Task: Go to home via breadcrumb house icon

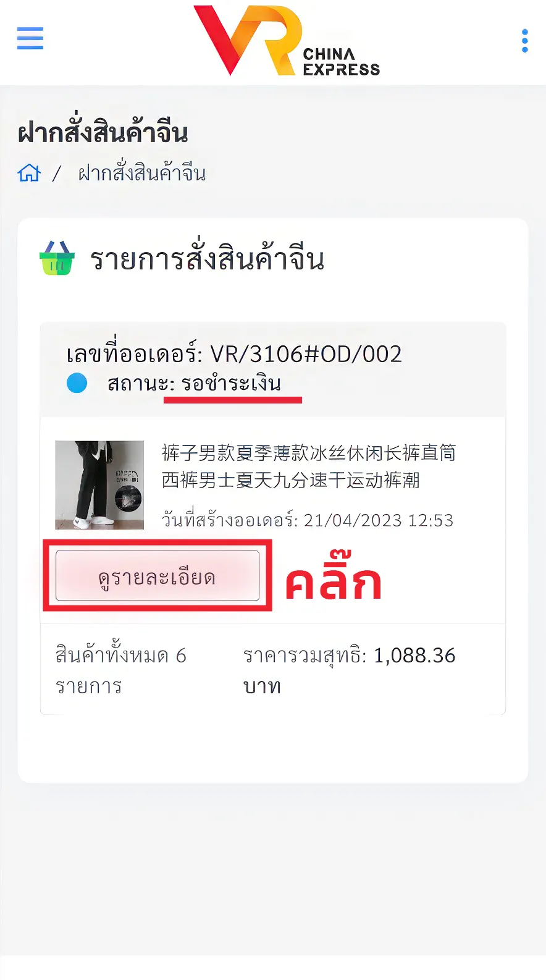Action: pos(29,173)
